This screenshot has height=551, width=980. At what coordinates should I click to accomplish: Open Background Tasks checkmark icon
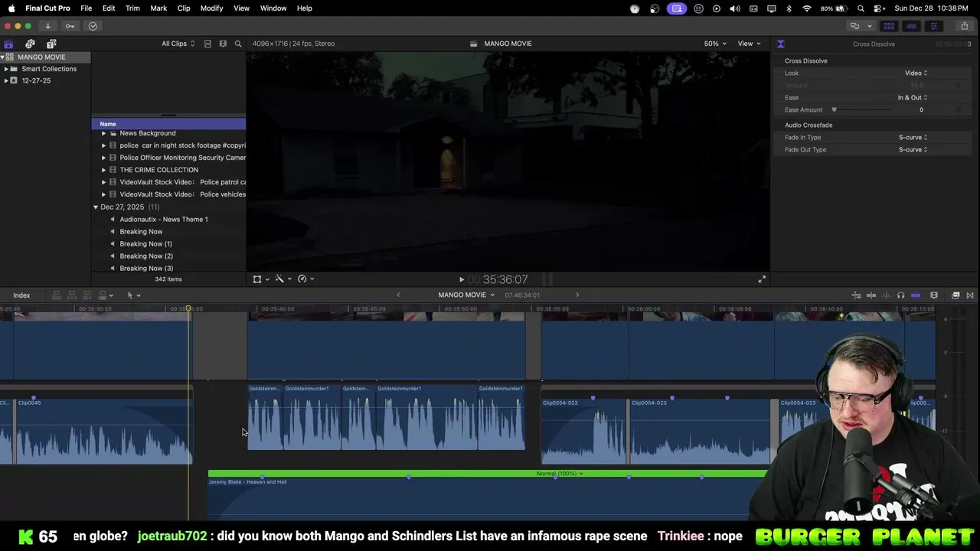click(x=93, y=26)
